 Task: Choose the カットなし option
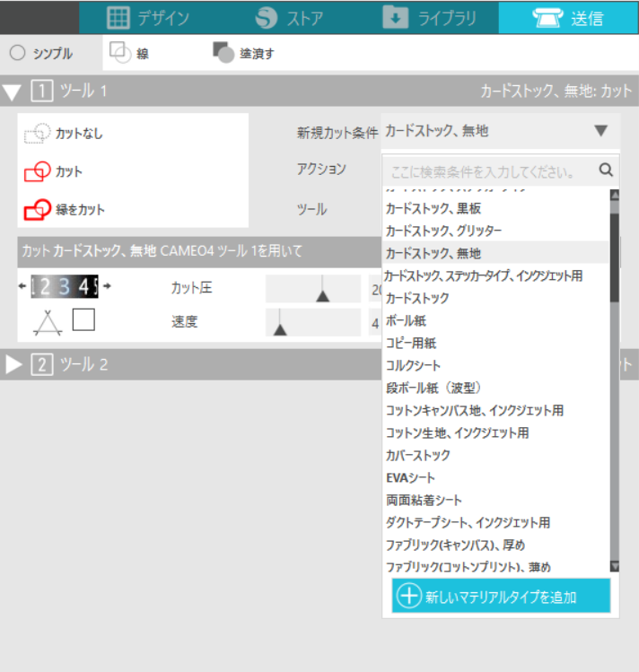64,134
